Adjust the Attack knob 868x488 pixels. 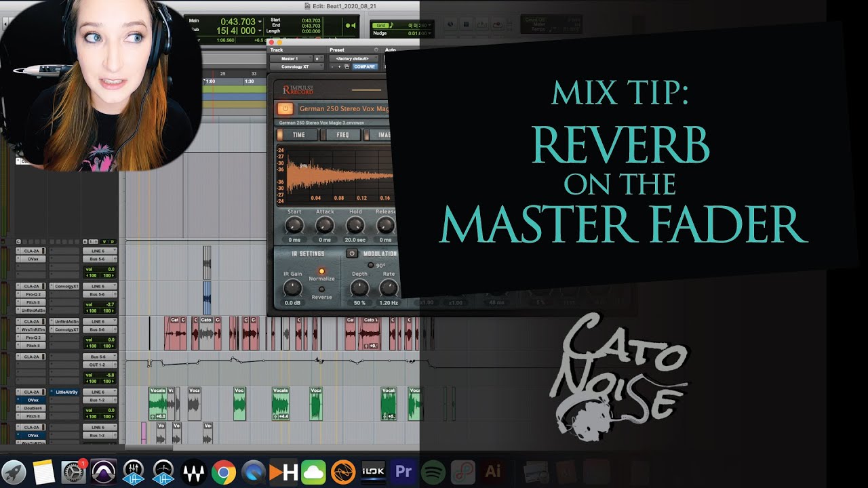point(325,226)
